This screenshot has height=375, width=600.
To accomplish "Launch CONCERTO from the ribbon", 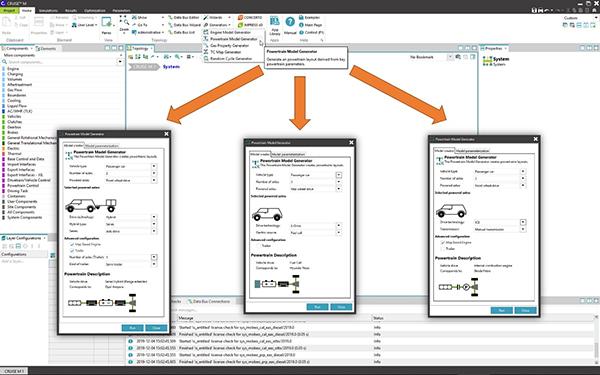I will (x=249, y=18).
